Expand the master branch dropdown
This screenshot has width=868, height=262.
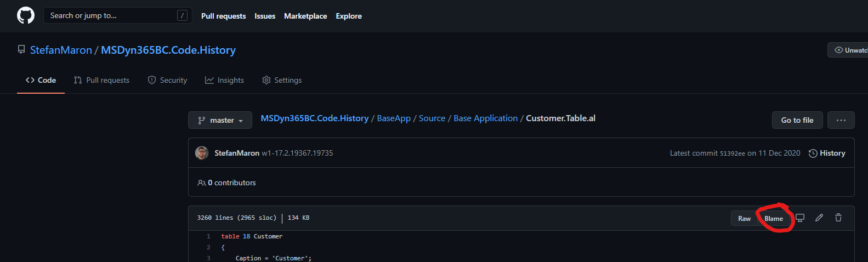coord(220,120)
